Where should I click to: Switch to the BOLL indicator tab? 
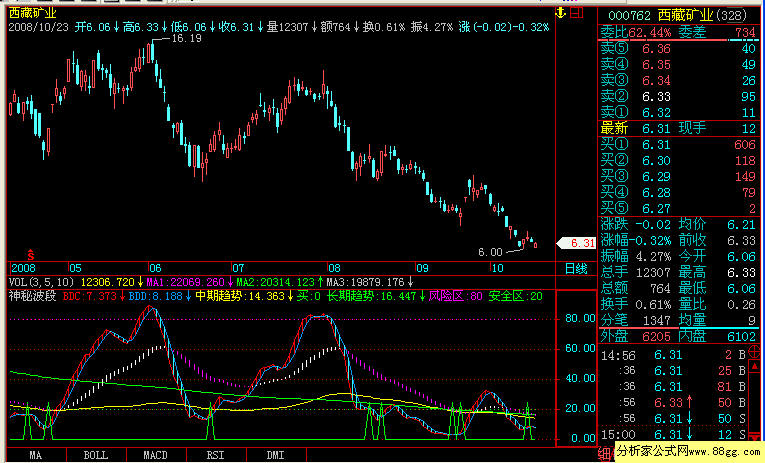tap(96, 455)
